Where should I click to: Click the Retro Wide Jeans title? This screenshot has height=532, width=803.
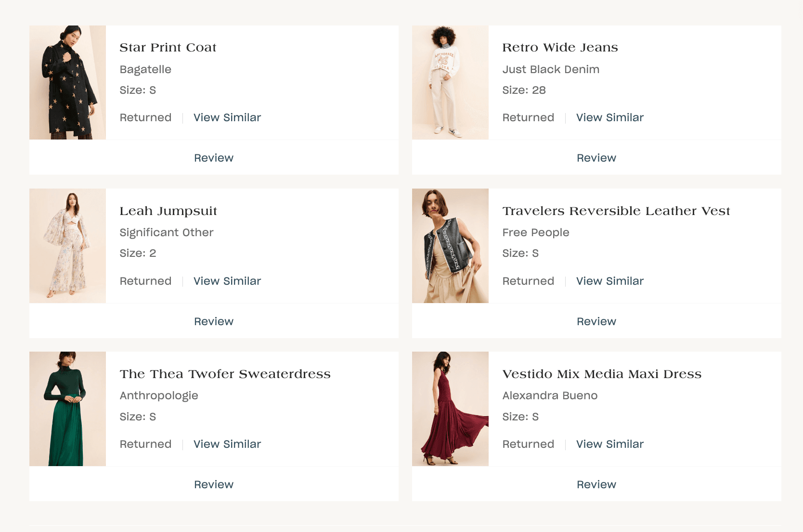(x=560, y=47)
